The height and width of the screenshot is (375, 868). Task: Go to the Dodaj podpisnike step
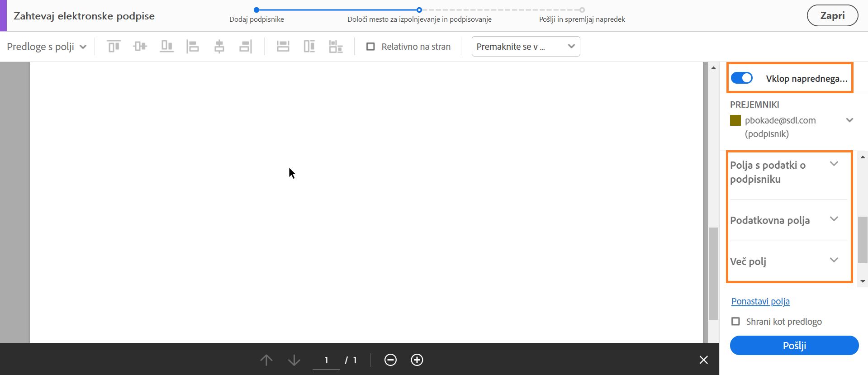click(256, 19)
